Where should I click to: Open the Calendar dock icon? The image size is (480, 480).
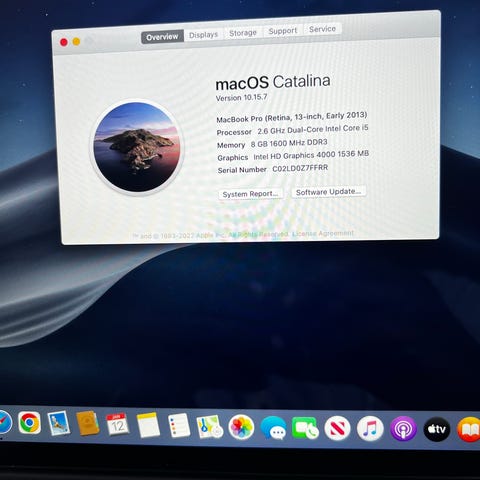pos(117,424)
